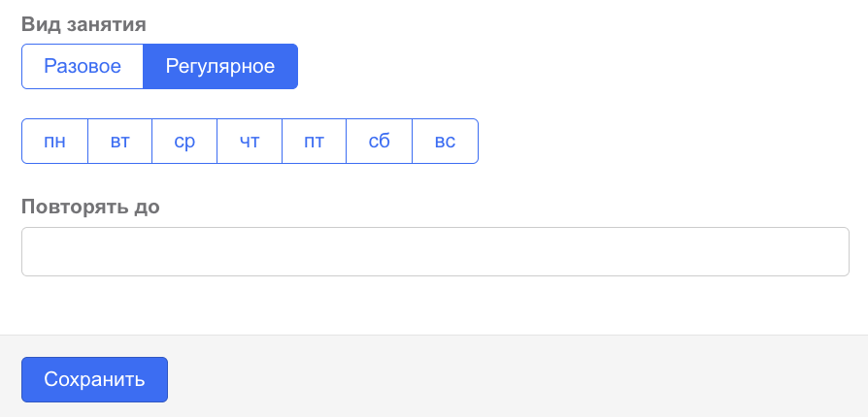Image resolution: width=868 pixels, height=417 pixels.
Task: Click the Повторять до date field
Action: click(435, 252)
